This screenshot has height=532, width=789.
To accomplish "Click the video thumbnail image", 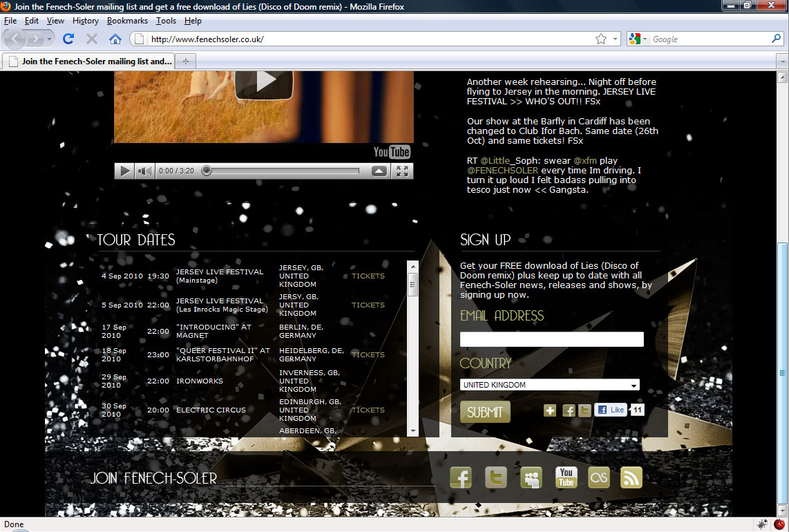I will [264, 106].
